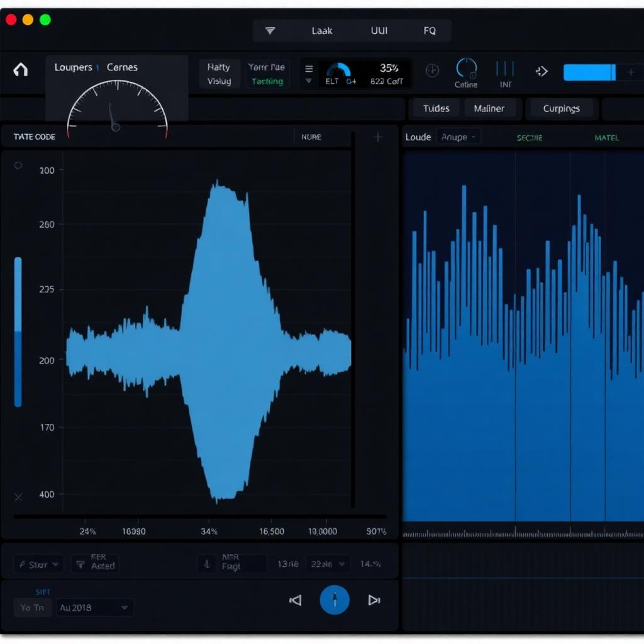Image resolution: width=644 pixels, height=644 pixels.
Task: Click the Maliner button
Action: click(x=489, y=108)
